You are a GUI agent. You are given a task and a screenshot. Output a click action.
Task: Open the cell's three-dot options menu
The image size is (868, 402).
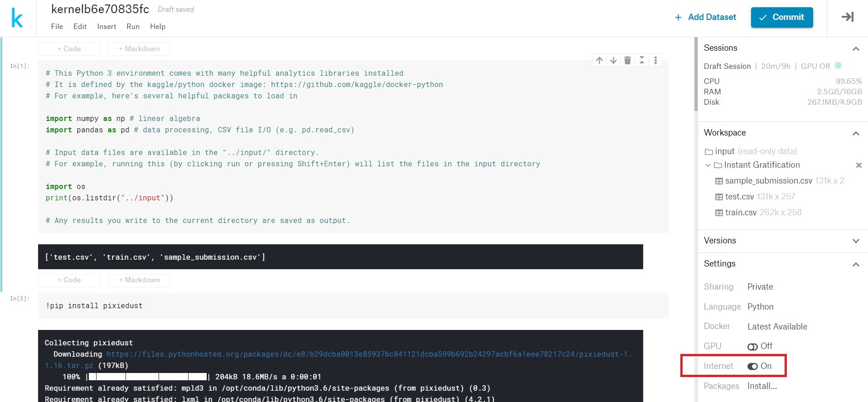[655, 60]
